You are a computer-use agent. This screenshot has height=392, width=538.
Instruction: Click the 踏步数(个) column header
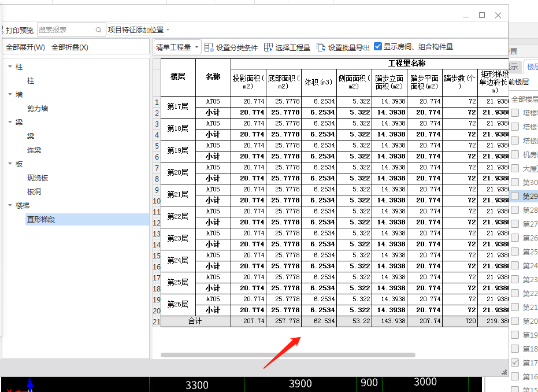pos(459,82)
